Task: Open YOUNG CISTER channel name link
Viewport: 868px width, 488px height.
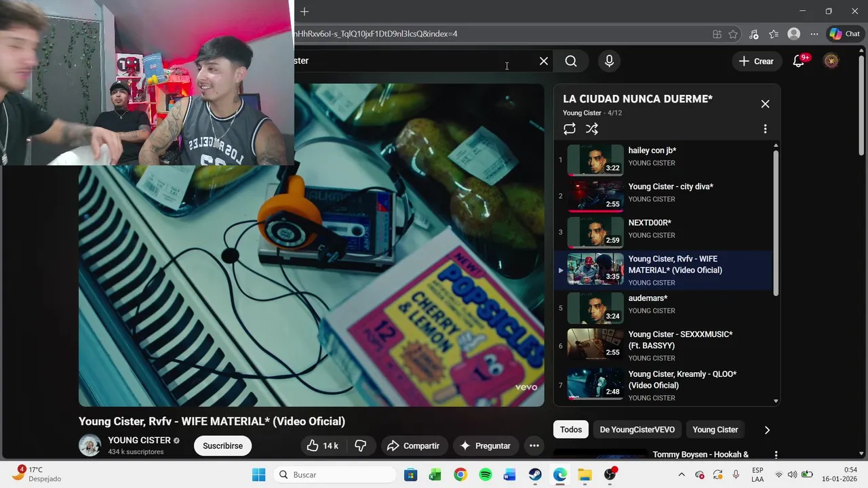Action: pos(139,440)
